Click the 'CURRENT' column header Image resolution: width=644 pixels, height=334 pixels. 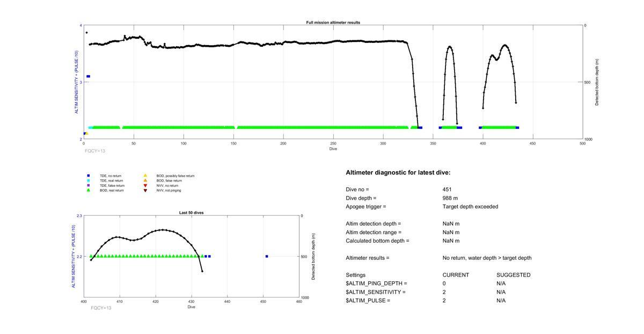coord(456,275)
